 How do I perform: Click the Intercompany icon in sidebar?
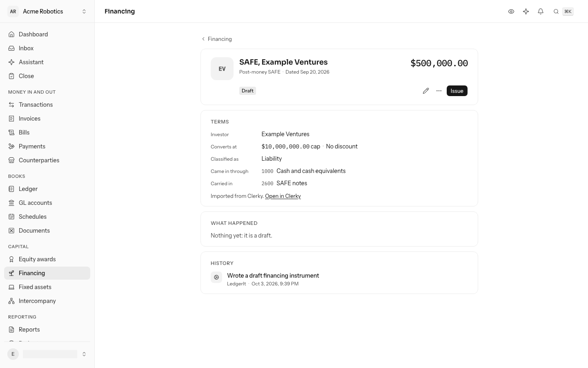[11, 301]
